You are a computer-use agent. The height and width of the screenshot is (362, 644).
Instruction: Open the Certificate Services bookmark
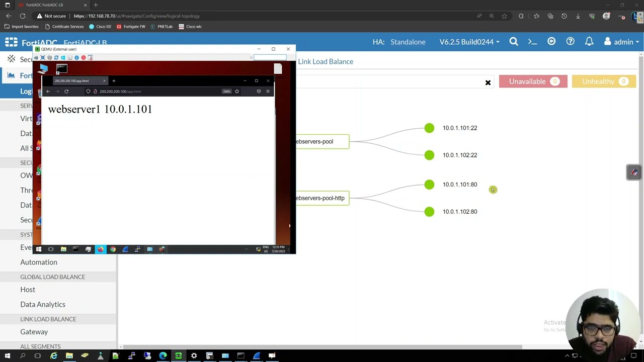tap(64, 27)
